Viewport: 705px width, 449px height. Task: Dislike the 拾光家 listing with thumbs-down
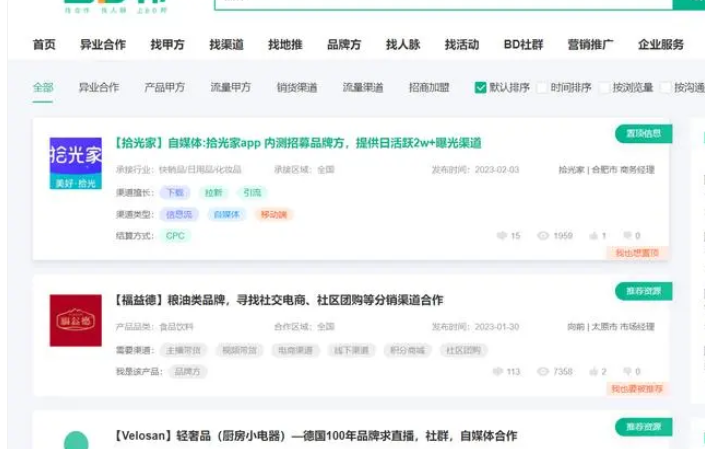point(627,236)
